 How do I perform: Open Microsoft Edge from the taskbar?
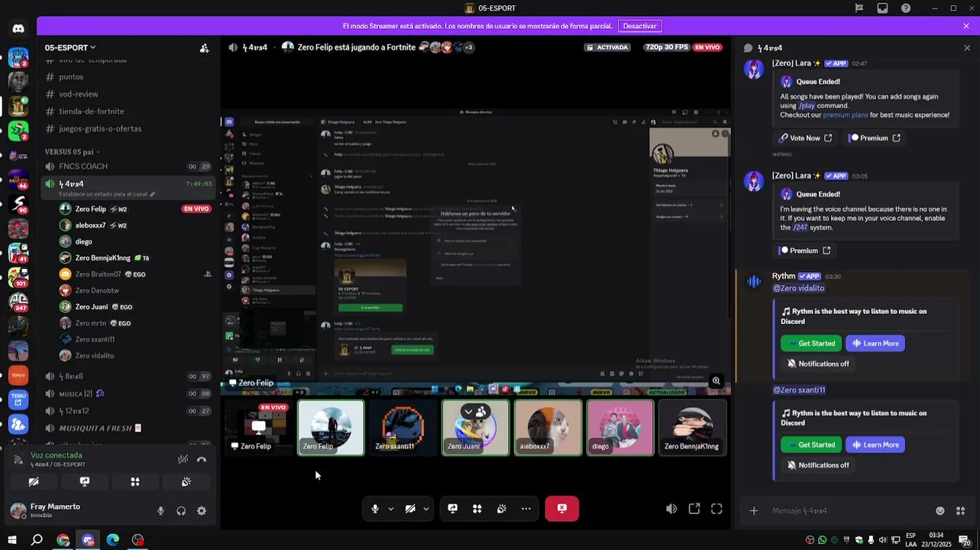[113, 540]
